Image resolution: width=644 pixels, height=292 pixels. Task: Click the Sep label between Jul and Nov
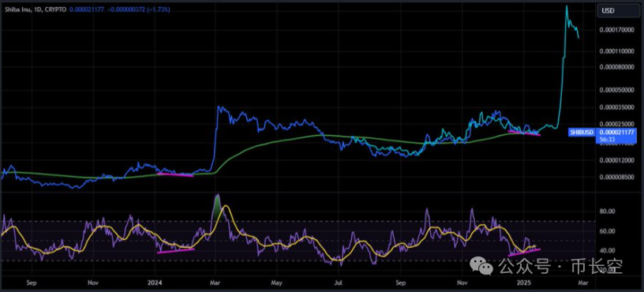(x=401, y=283)
